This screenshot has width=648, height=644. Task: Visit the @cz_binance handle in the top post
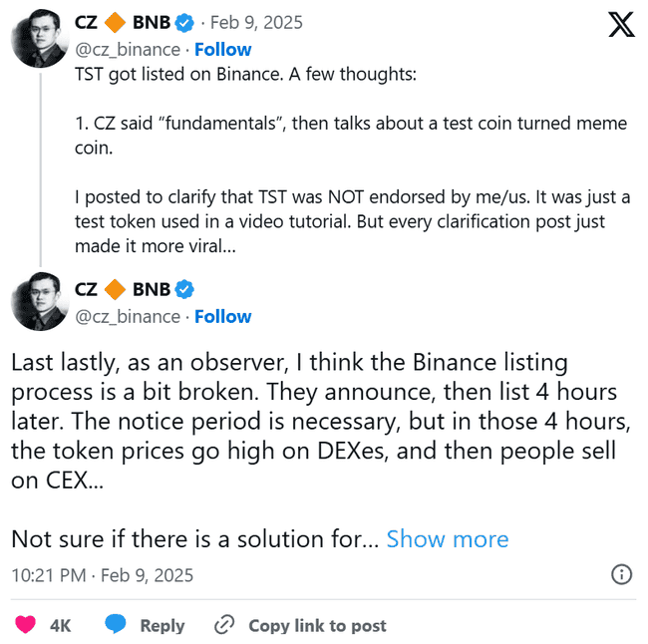(x=128, y=49)
